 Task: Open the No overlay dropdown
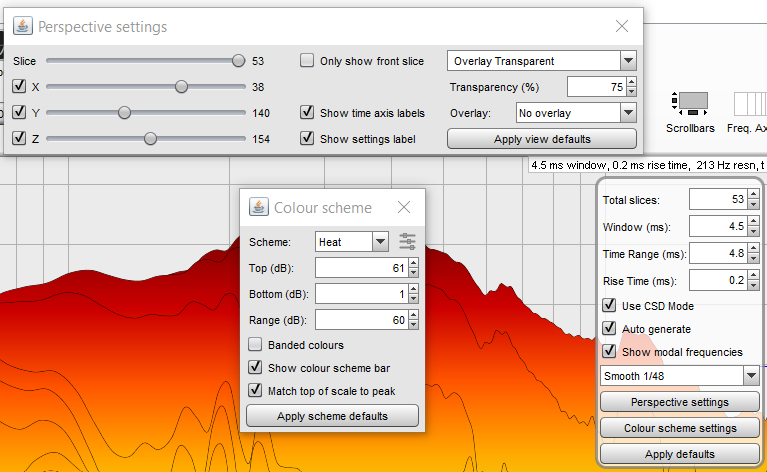(x=628, y=113)
